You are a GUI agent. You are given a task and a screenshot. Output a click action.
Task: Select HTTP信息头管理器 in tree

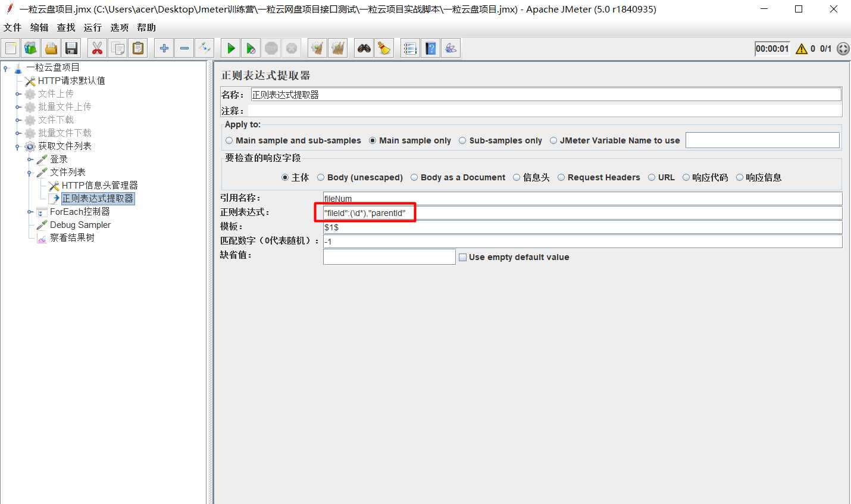99,185
